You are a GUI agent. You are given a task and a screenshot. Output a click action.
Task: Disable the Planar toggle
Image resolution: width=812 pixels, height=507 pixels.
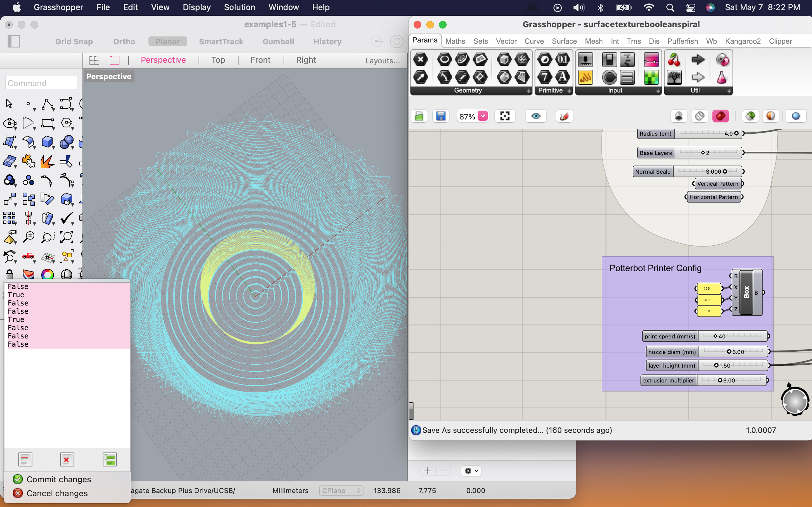click(167, 42)
